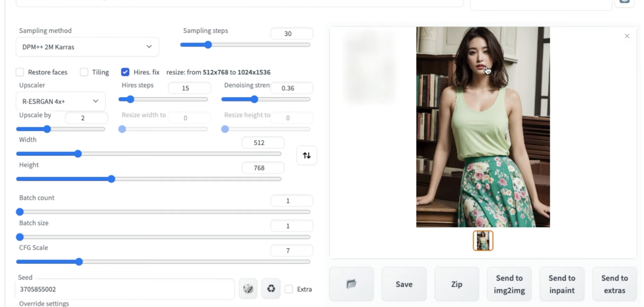The height and width of the screenshot is (307, 644).
Task: Tick the Extra seed checkbox
Action: [x=289, y=289]
